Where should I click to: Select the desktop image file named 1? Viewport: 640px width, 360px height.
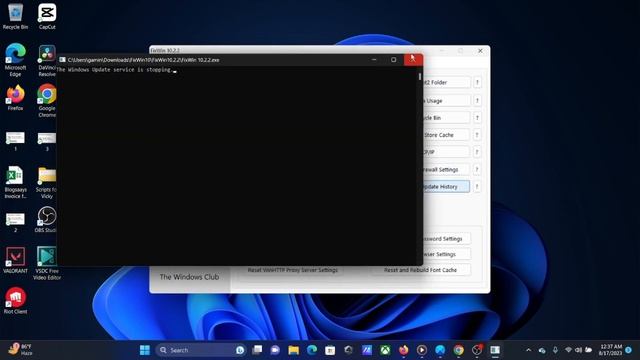16,141
